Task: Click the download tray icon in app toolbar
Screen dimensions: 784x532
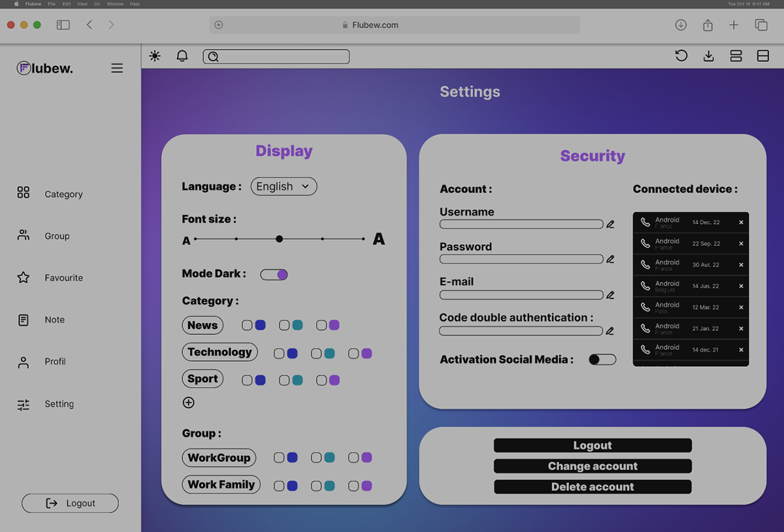Action: coord(708,57)
